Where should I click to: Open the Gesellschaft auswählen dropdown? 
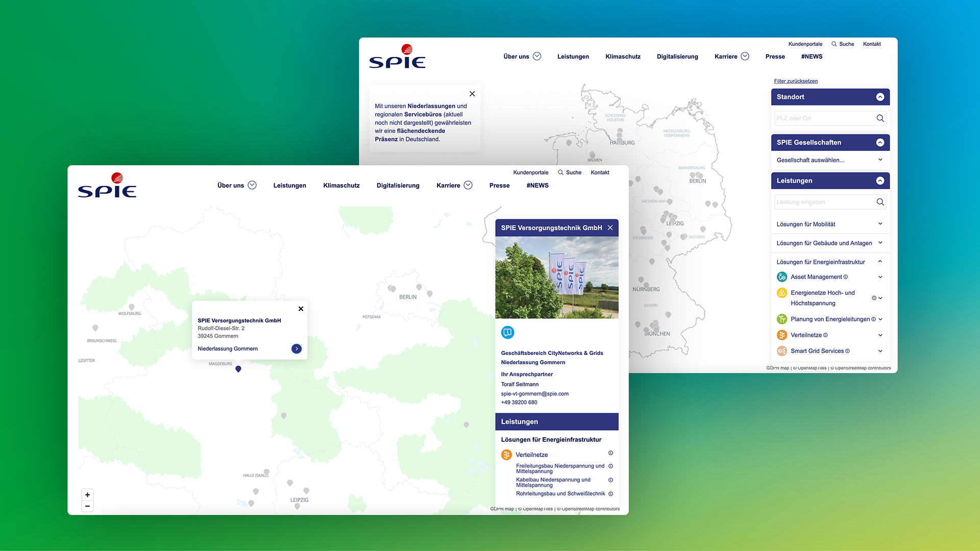pyautogui.click(x=830, y=160)
